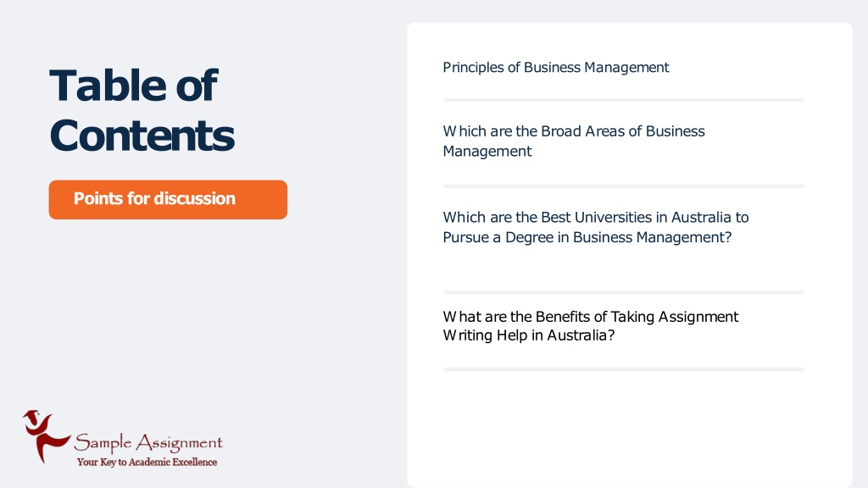
Task: Click divider line below Best Universities entry
Action: [623, 292]
